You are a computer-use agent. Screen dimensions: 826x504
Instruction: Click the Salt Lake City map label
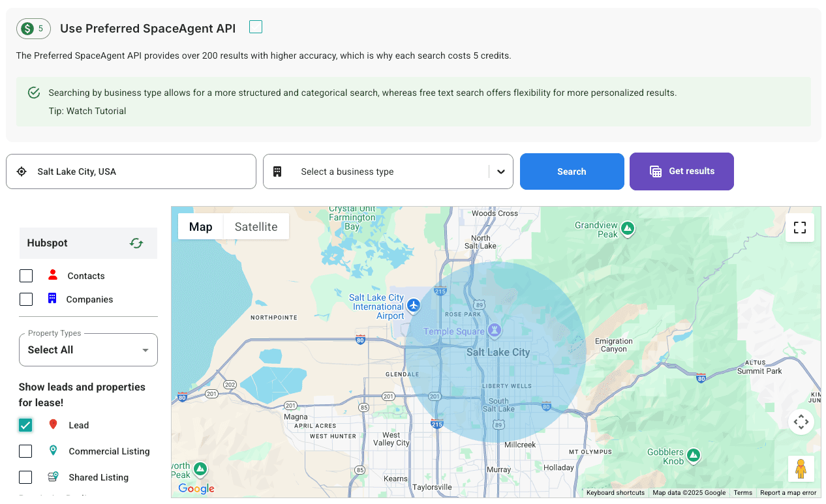498,352
